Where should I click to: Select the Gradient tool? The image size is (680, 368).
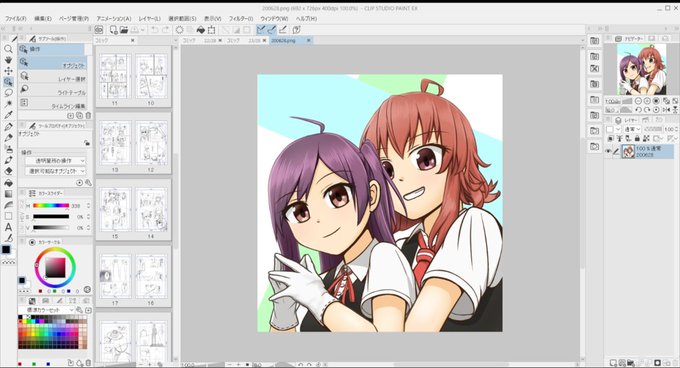click(8, 194)
